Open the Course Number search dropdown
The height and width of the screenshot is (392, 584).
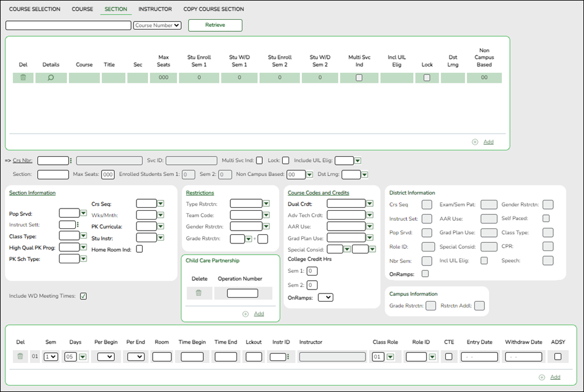coord(157,26)
